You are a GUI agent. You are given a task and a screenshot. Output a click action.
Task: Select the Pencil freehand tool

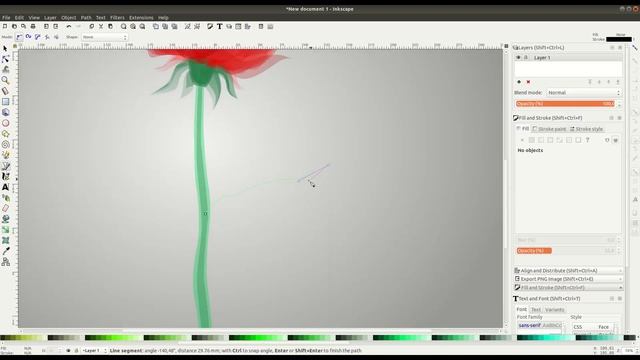click(5, 155)
